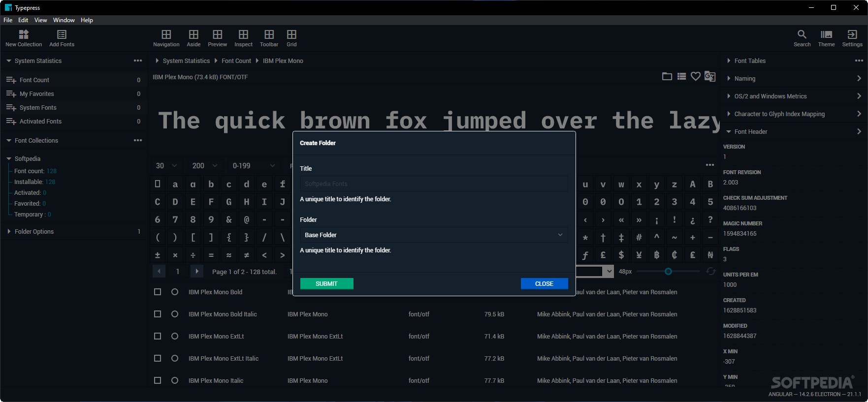Open the Window menu
This screenshot has width=868, height=402.
[x=64, y=20]
